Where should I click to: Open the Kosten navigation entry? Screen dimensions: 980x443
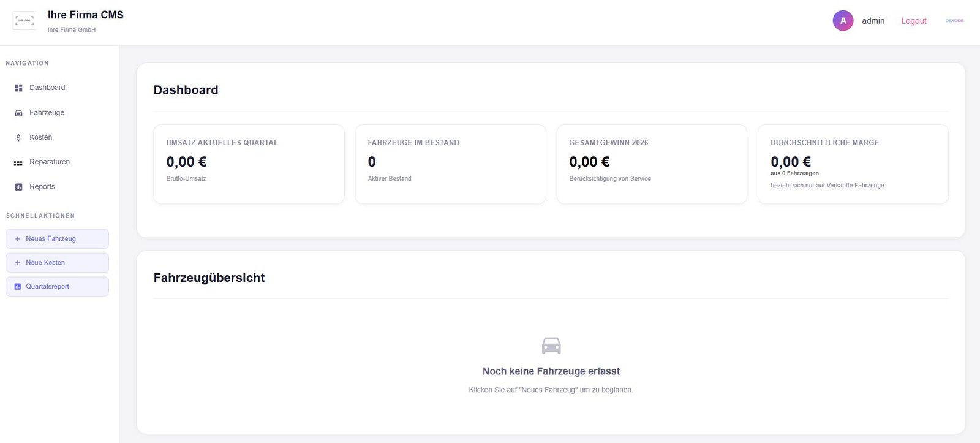pyautogui.click(x=59, y=137)
